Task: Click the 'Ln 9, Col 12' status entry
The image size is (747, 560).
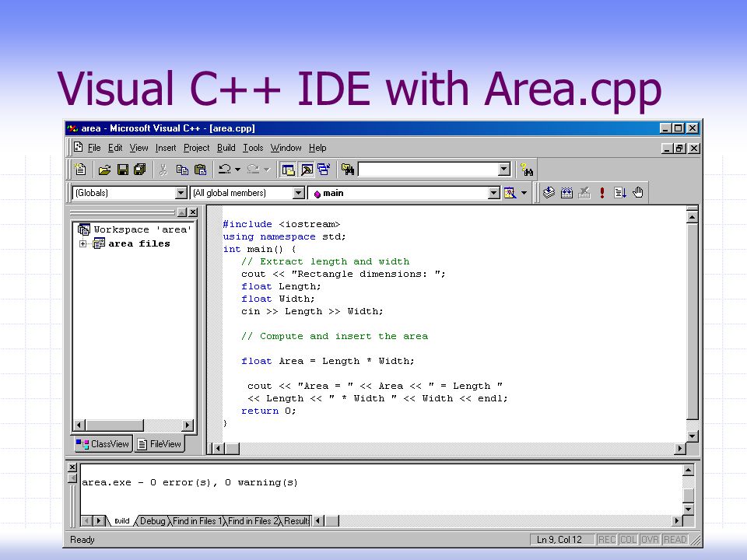Action: (x=559, y=540)
